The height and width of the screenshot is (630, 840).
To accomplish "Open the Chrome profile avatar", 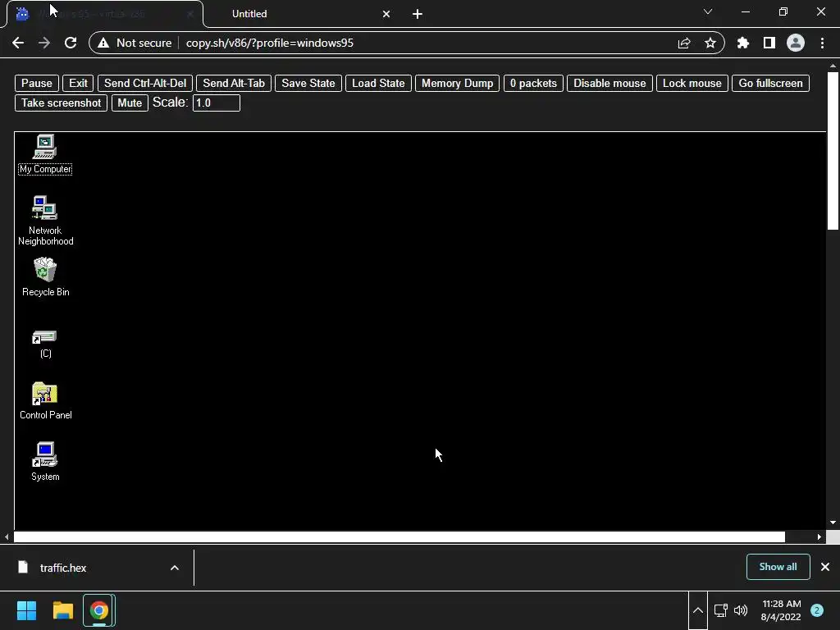I will tap(796, 43).
